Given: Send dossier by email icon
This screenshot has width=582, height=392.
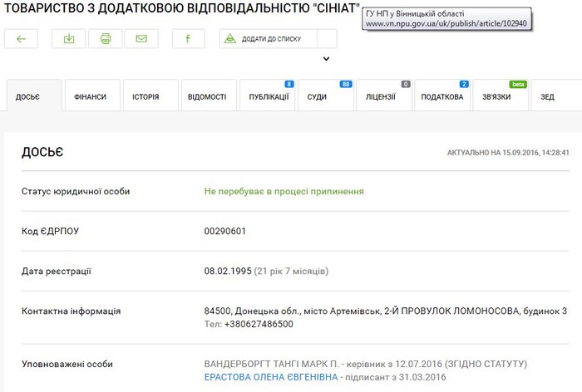Looking at the screenshot, I should (141, 38).
